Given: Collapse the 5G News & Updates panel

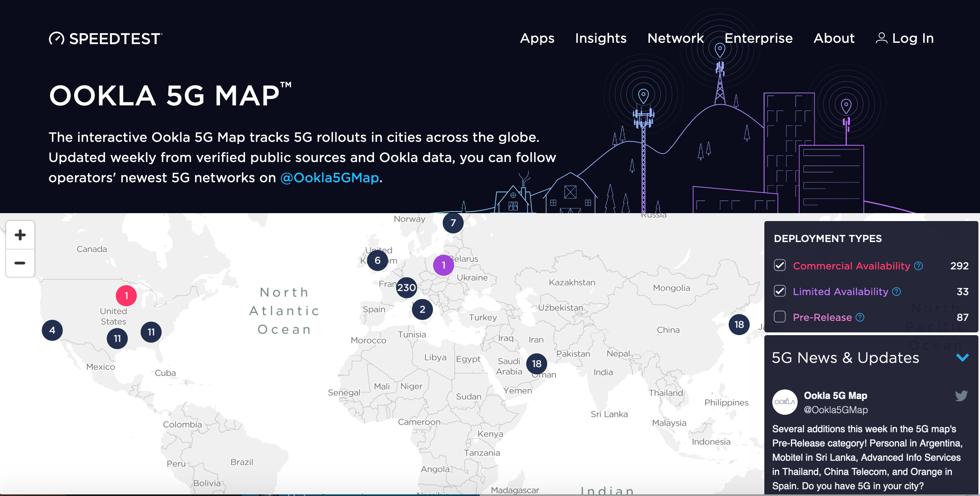Looking at the screenshot, I should 962,357.
